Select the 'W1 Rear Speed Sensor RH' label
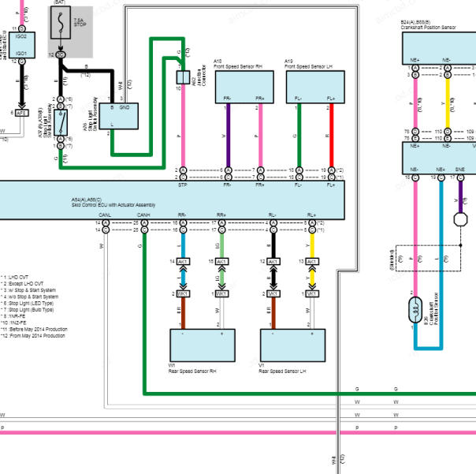This screenshot has height=474, width=476. (x=192, y=368)
